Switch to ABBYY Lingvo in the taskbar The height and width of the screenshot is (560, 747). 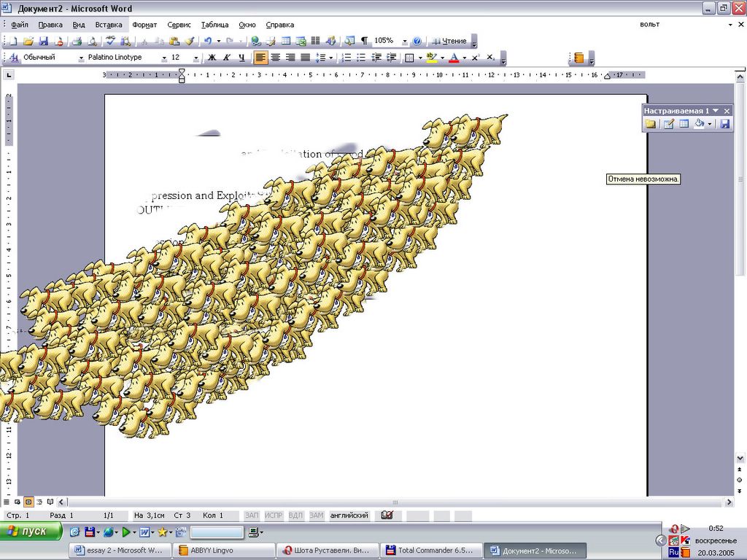[x=223, y=551]
